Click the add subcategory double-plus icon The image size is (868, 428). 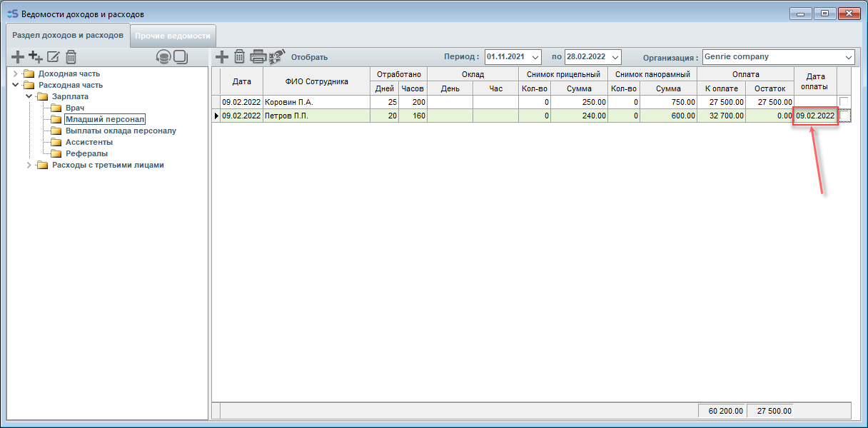click(35, 57)
